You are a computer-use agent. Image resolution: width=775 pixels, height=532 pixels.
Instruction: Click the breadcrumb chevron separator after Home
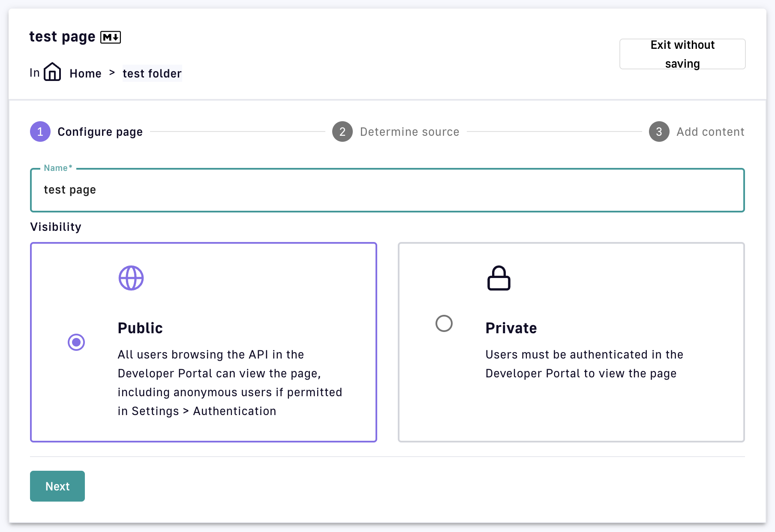coord(112,73)
